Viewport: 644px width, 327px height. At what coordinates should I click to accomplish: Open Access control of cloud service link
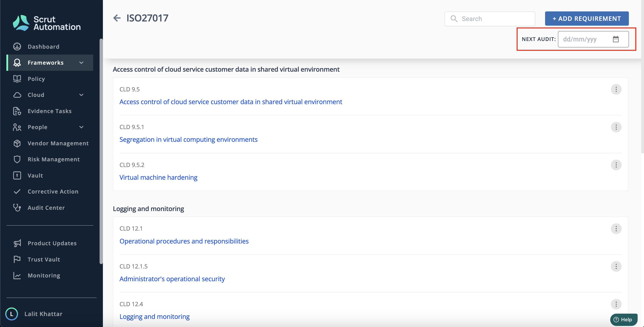[x=231, y=102]
